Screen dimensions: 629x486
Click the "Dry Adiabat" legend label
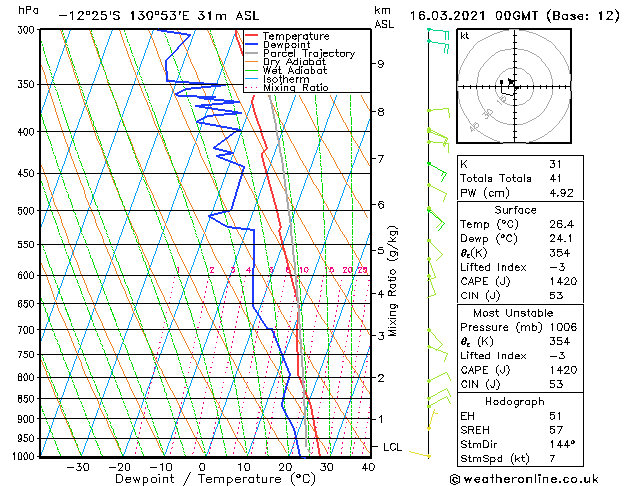pyautogui.click(x=294, y=62)
